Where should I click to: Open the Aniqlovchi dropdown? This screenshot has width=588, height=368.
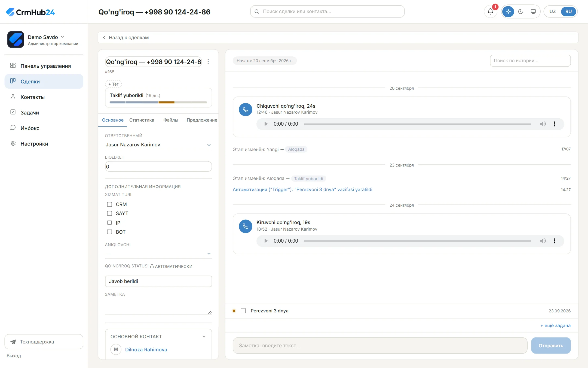[158, 254]
